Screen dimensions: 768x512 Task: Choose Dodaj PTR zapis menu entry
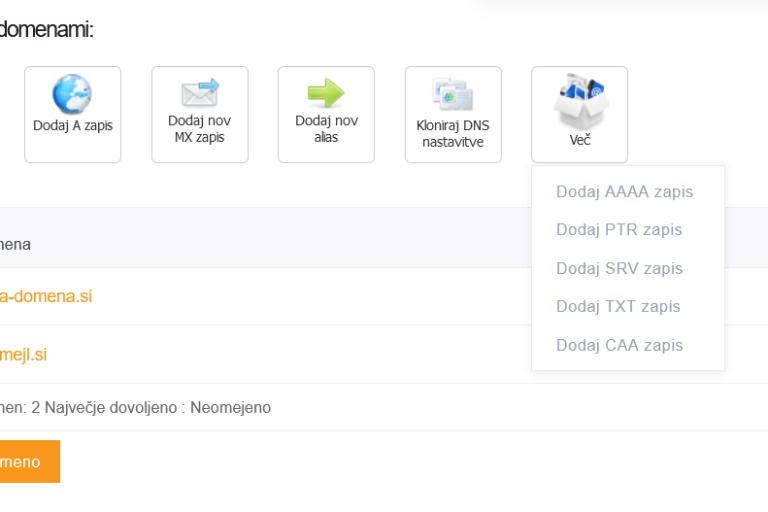(619, 229)
